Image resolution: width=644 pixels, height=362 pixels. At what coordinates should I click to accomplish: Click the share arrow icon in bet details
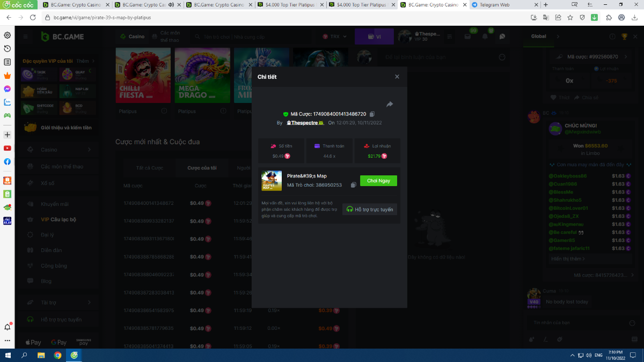[x=390, y=104]
